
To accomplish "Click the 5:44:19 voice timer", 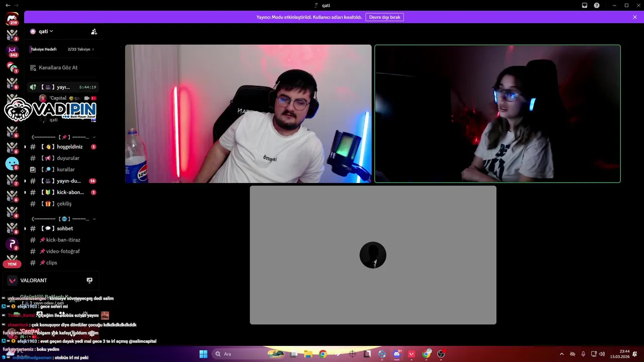I will 88,87.
